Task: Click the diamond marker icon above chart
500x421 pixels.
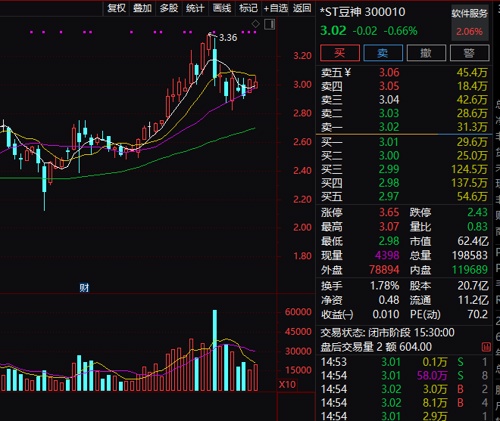Action: [255, 24]
